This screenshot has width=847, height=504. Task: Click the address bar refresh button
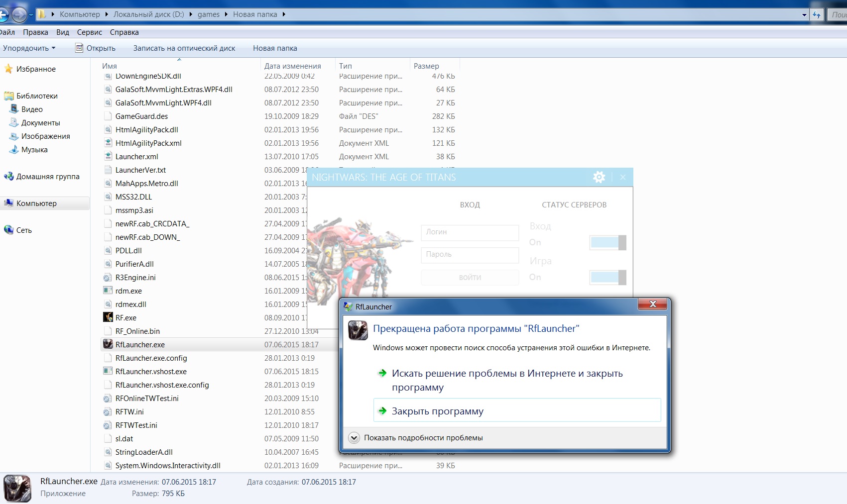tap(817, 14)
